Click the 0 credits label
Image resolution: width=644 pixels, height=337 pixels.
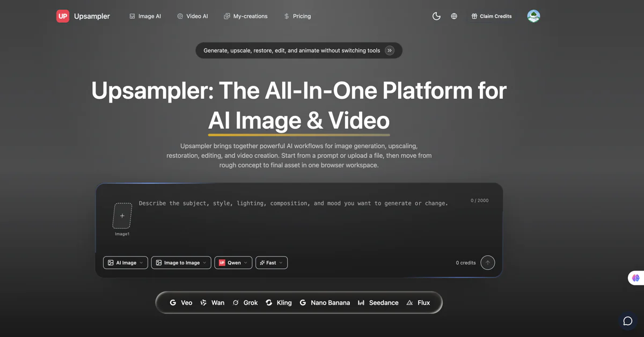[x=466, y=262]
